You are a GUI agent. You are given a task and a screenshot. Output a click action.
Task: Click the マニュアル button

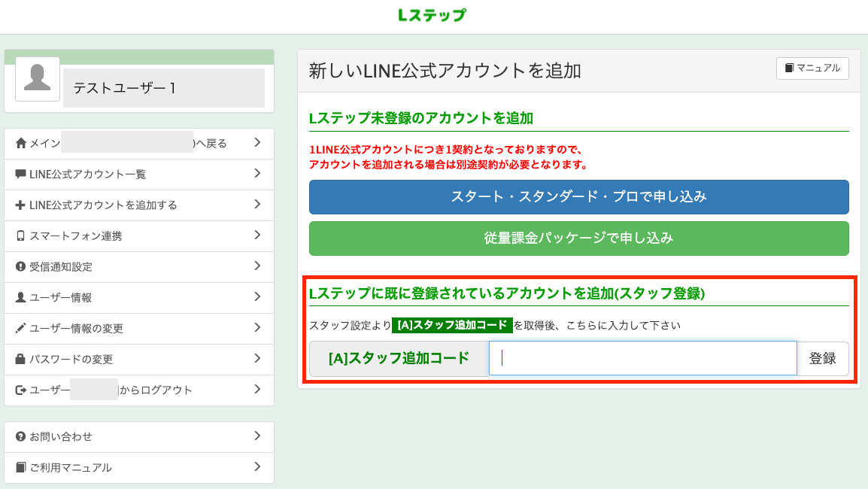[812, 68]
